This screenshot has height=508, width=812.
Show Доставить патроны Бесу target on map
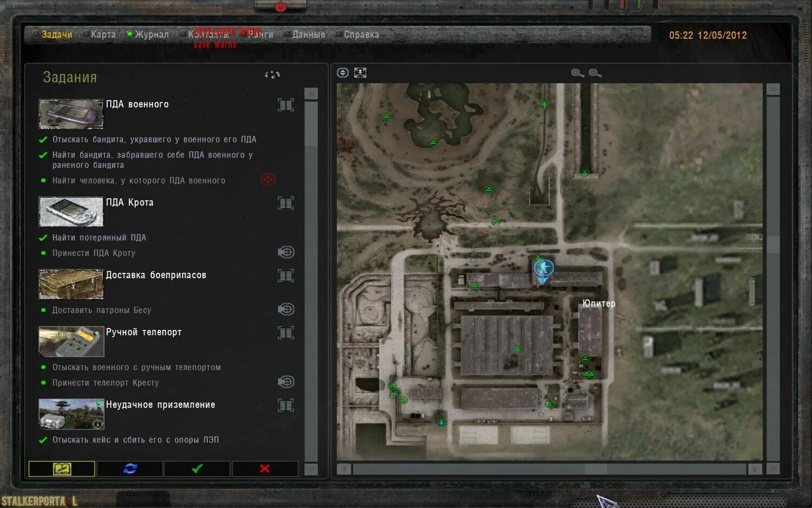pyautogui.click(x=286, y=309)
